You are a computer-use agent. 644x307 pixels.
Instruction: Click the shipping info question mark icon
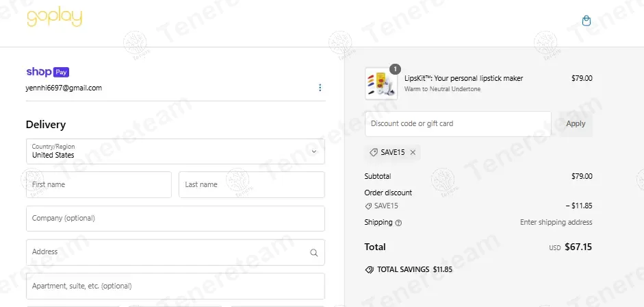tap(399, 223)
